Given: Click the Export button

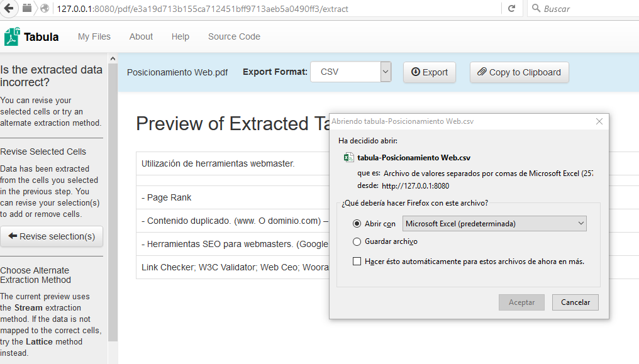Looking at the screenshot, I should (430, 72).
